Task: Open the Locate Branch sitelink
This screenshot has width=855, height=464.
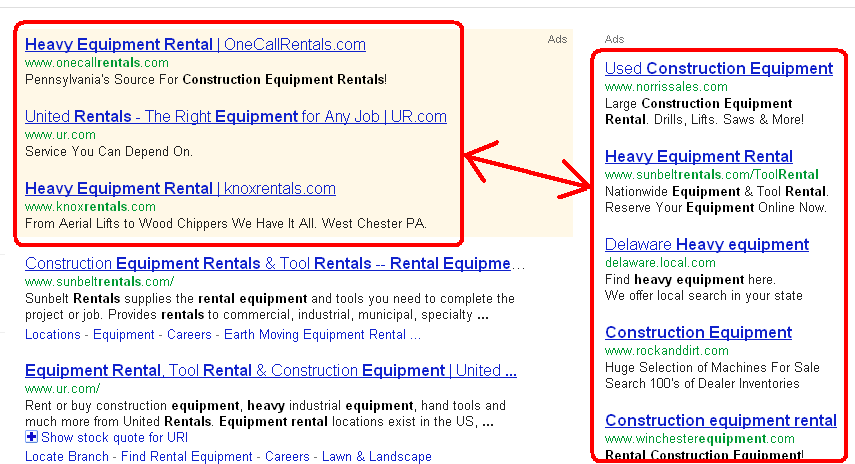Action: click(x=67, y=456)
